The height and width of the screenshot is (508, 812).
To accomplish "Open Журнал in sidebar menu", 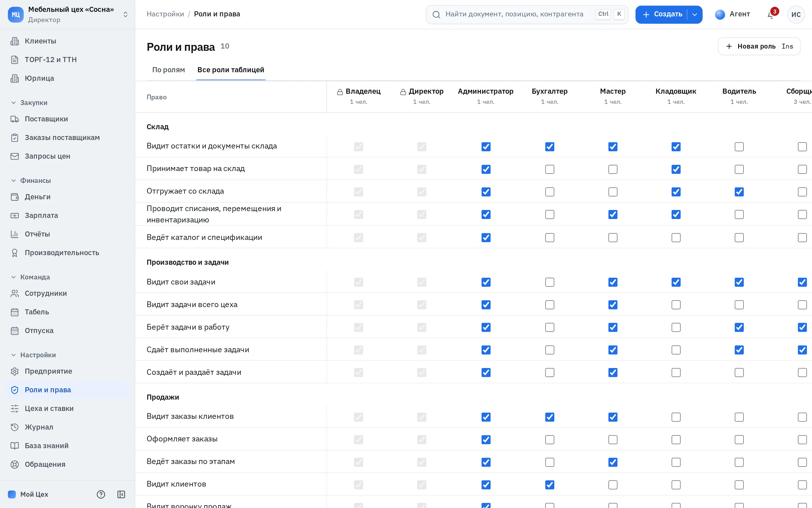I will pyautogui.click(x=67, y=427).
